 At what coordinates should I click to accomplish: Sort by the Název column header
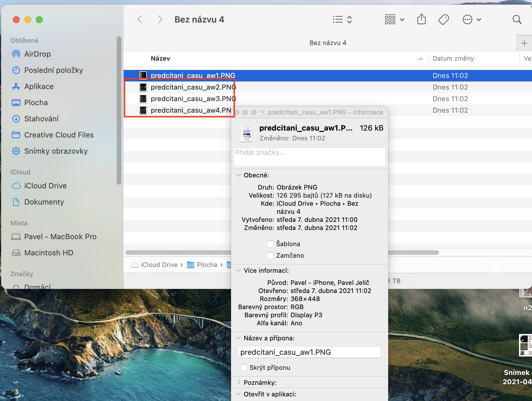[160, 58]
